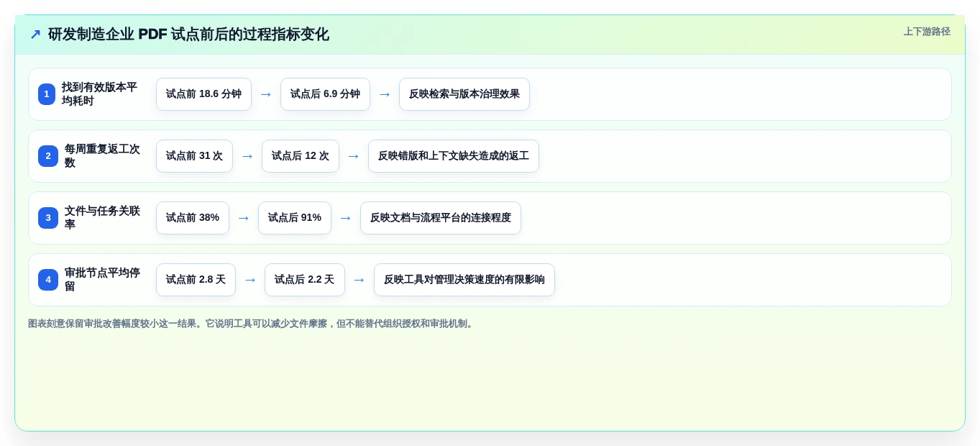Click the 反映错版和上下文缺失造成的返工 chip

(454, 156)
